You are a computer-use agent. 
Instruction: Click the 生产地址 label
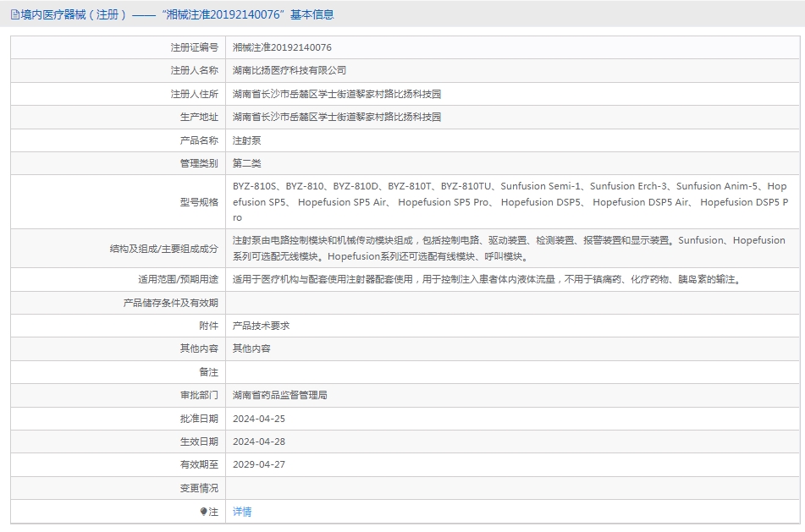click(x=199, y=117)
